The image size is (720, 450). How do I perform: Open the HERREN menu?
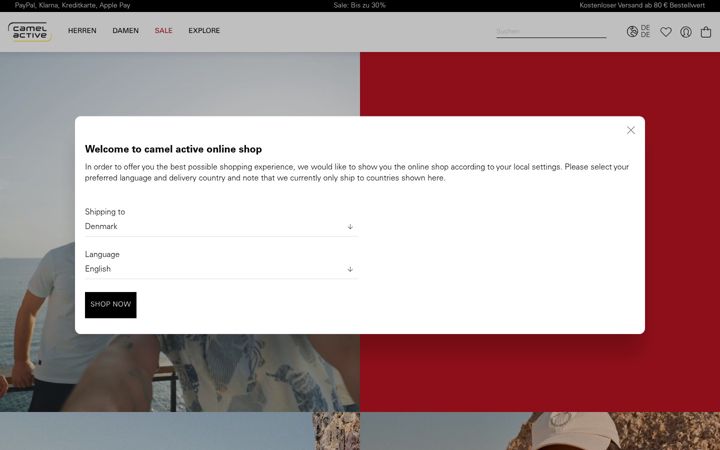point(82,31)
